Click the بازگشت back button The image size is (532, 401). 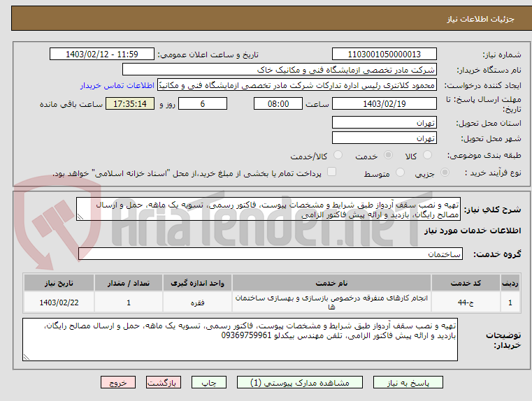coord(163,382)
